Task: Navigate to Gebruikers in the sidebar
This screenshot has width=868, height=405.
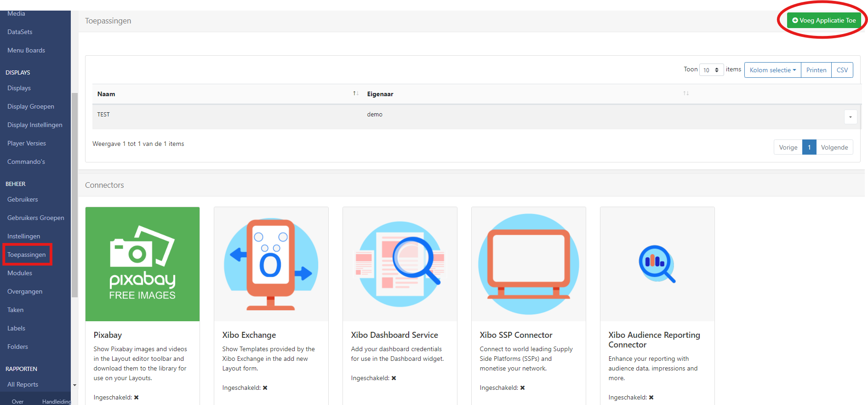Action: pos(23,199)
